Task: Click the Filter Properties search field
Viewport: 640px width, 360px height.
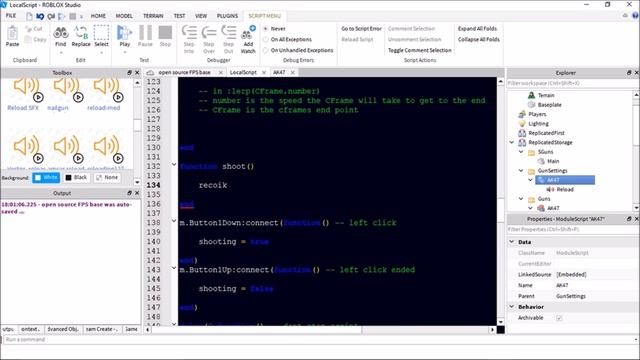Action: [x=572, y=230]
